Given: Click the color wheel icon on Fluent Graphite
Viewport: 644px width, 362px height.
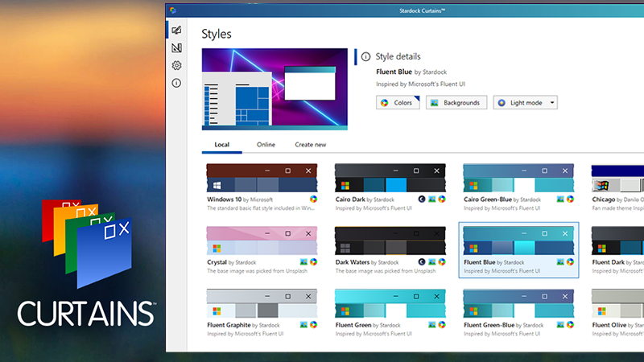Looking at the screenshot, I should pyautogui.click(x=313, y=325).
